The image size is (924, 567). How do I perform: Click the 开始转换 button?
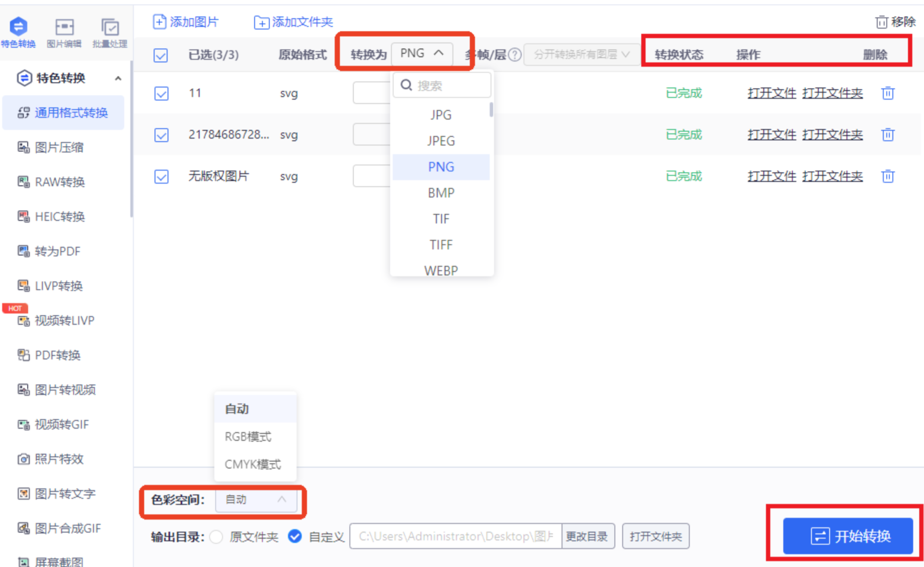click(x=848, y=536)
